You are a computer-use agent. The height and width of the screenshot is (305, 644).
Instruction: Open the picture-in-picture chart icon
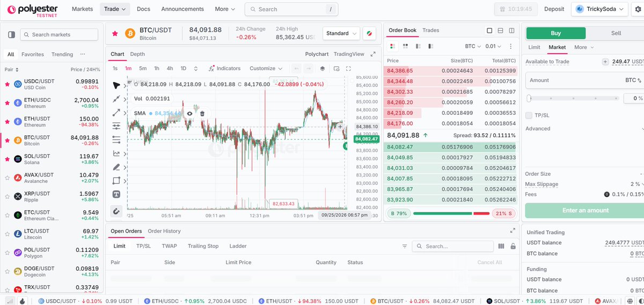click(x=336, y=69)
